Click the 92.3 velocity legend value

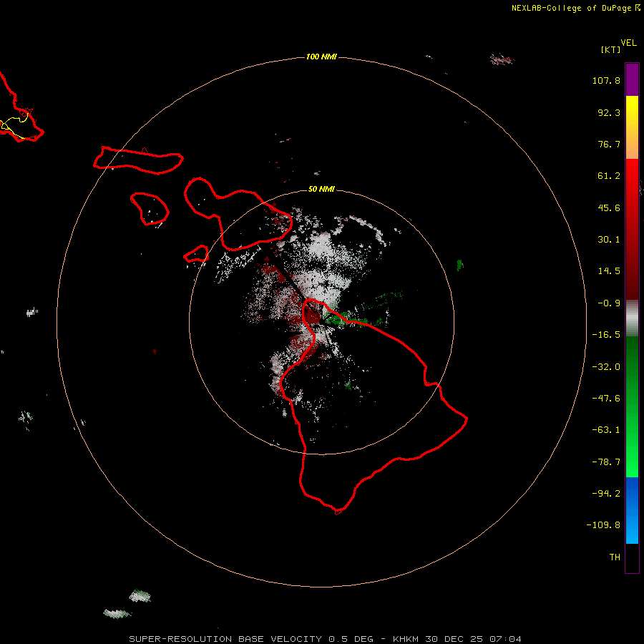coord(609,112)
